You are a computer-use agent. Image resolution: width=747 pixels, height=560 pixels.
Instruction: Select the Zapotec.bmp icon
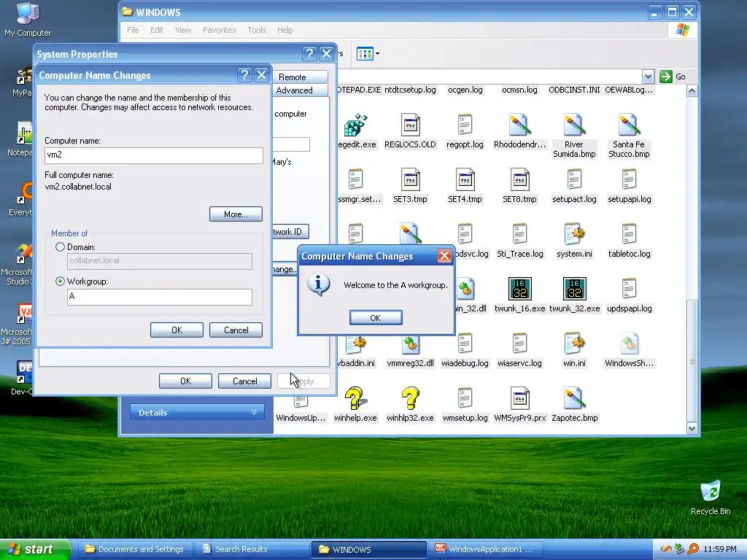(x=574, y=398)
